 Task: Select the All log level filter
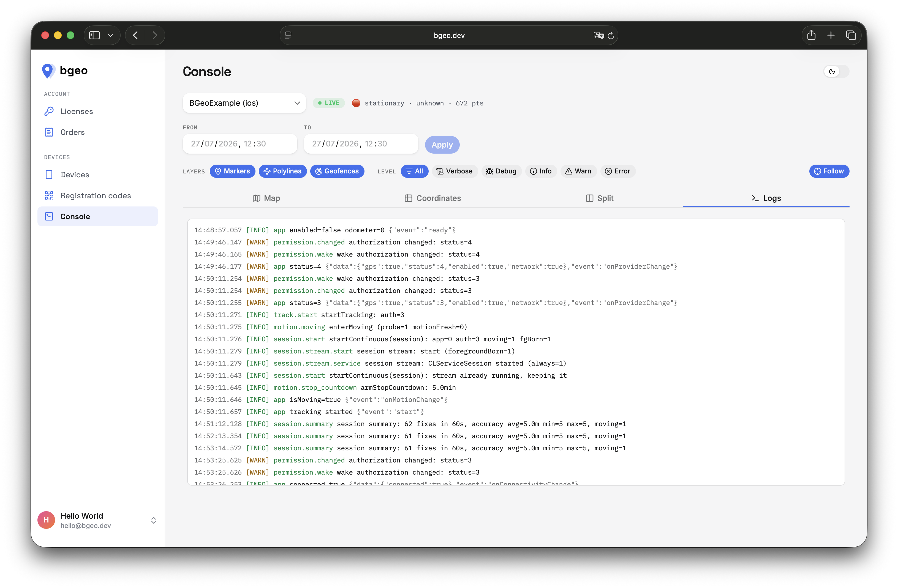pos(414,171)
